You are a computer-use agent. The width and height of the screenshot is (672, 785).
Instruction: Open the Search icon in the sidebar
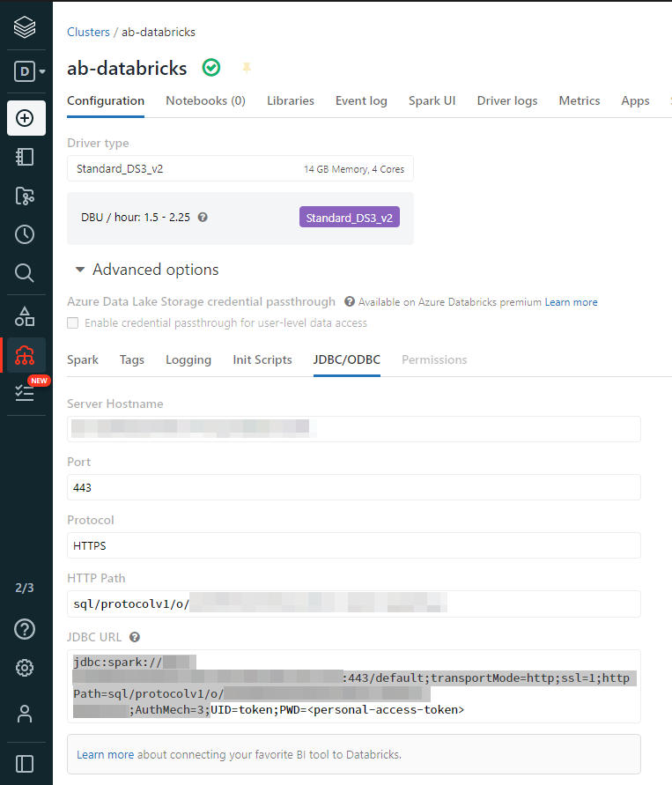point(26,273)
